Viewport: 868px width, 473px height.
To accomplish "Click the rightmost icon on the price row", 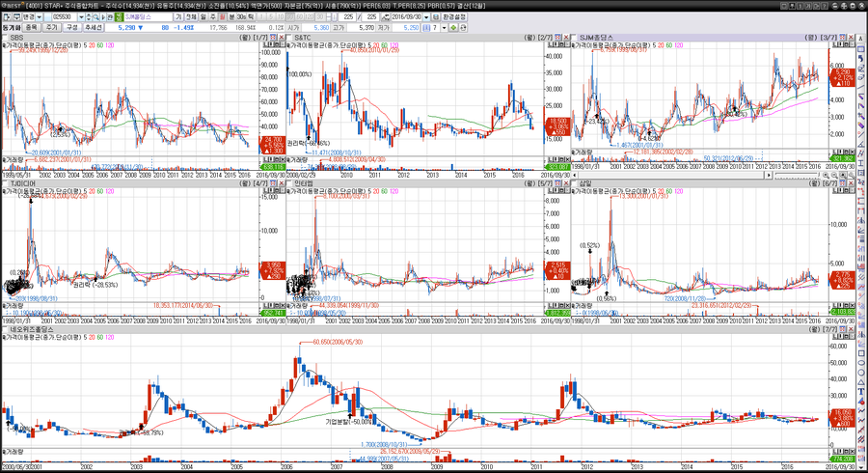I will 463,27.
